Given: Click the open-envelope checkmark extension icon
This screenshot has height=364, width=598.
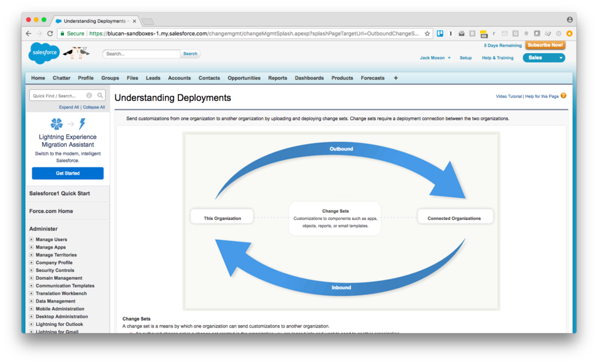Looking at the screenshot, I should [462, 33].
